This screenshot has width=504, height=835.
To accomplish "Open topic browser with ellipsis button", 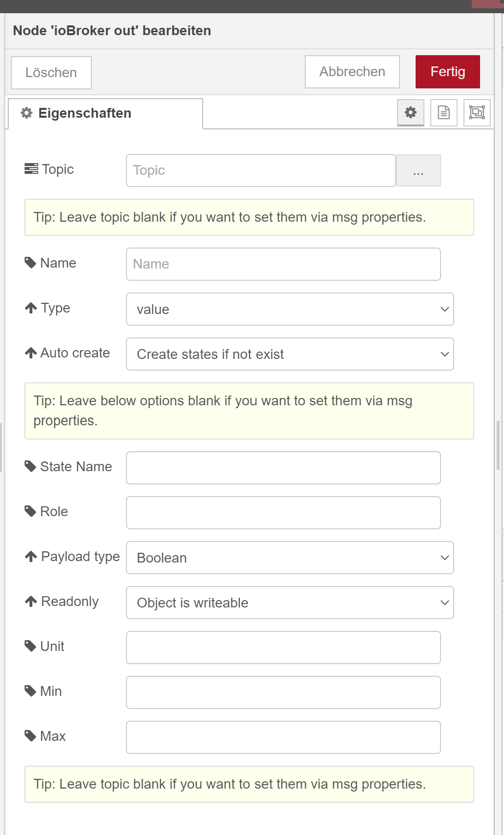I will 419,170.
